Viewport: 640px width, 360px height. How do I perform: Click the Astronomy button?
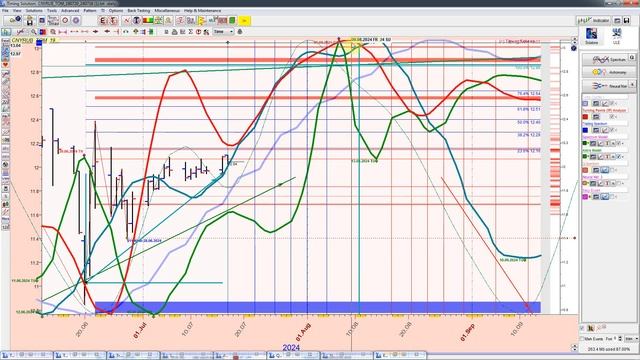coord(609,72)
